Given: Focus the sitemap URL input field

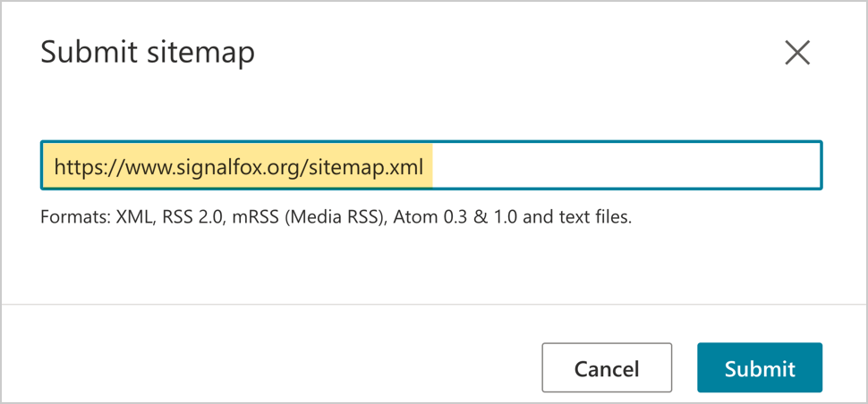Looking at the screenshot, I should click(431, 165).
